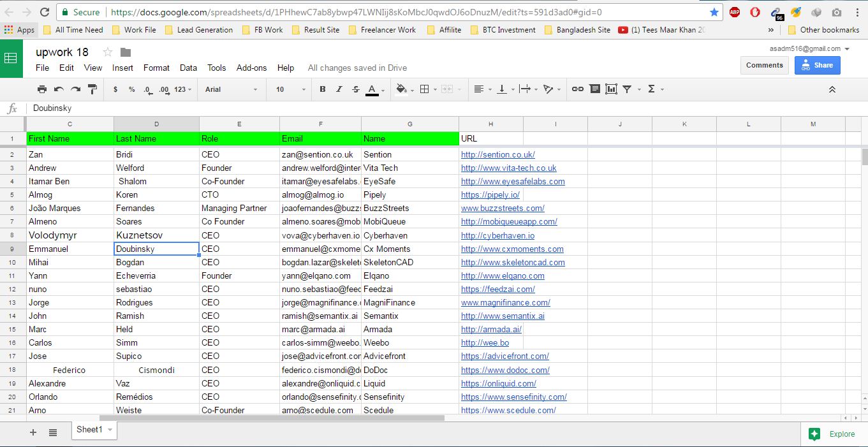Open the Insert menu
The width and height of the screenshot is (868, 447).
122,68
